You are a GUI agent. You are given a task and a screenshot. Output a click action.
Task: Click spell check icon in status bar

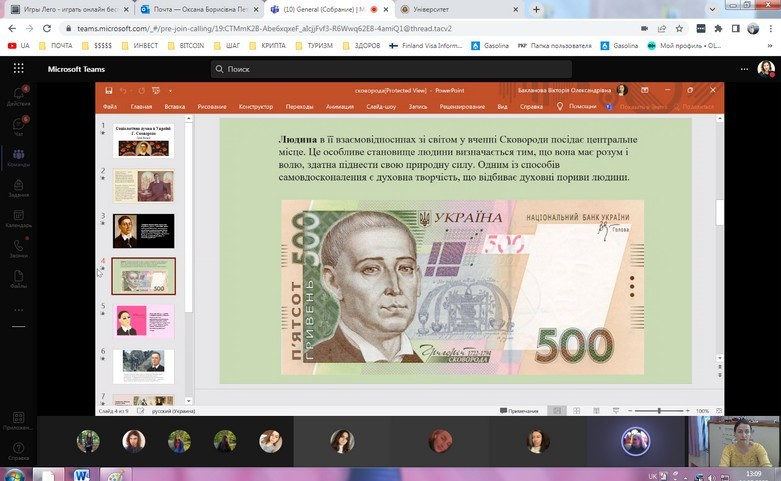[140, 411]
